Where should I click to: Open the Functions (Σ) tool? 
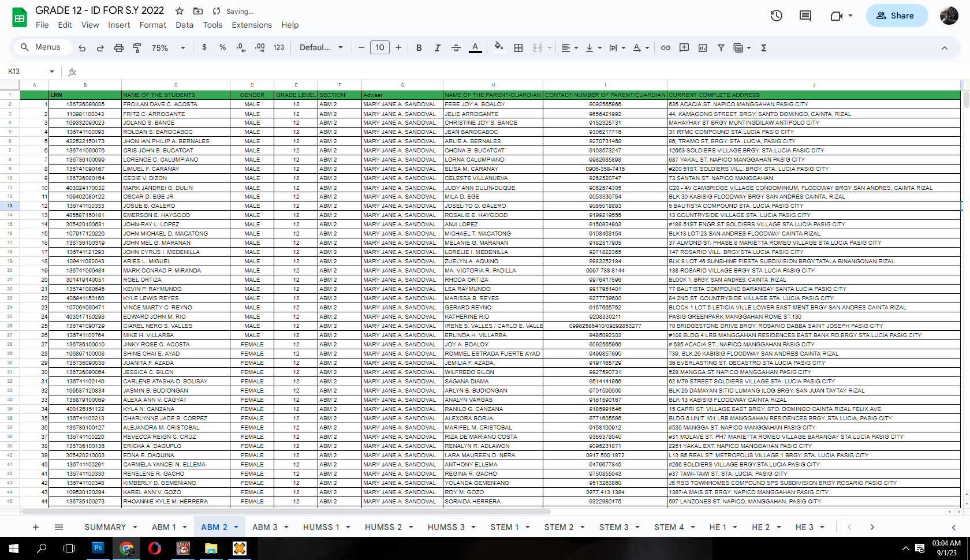[763, 47]
